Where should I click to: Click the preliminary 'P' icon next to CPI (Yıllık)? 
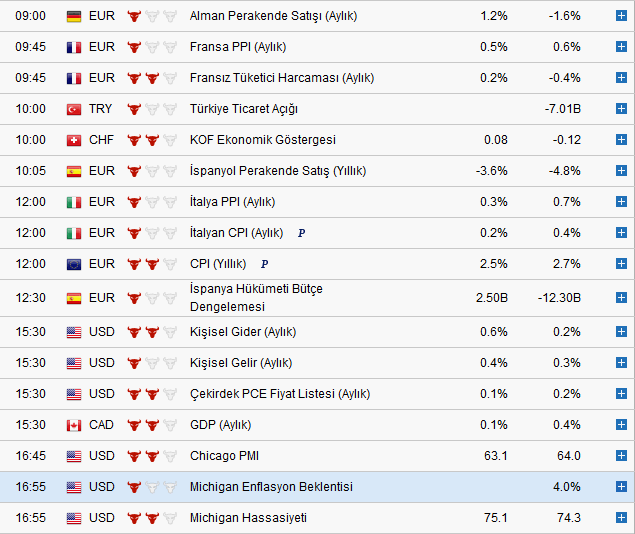264,264
